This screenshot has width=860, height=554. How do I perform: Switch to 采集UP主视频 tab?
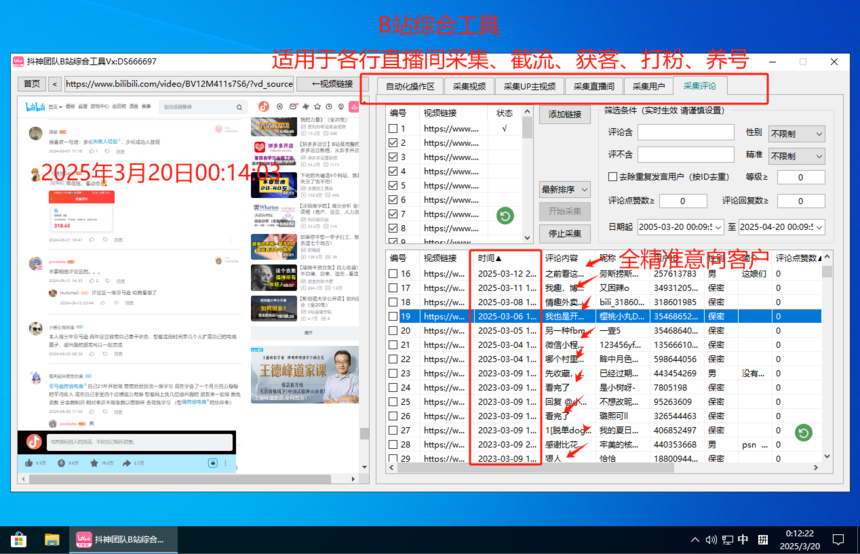click(x=529, y=87)
